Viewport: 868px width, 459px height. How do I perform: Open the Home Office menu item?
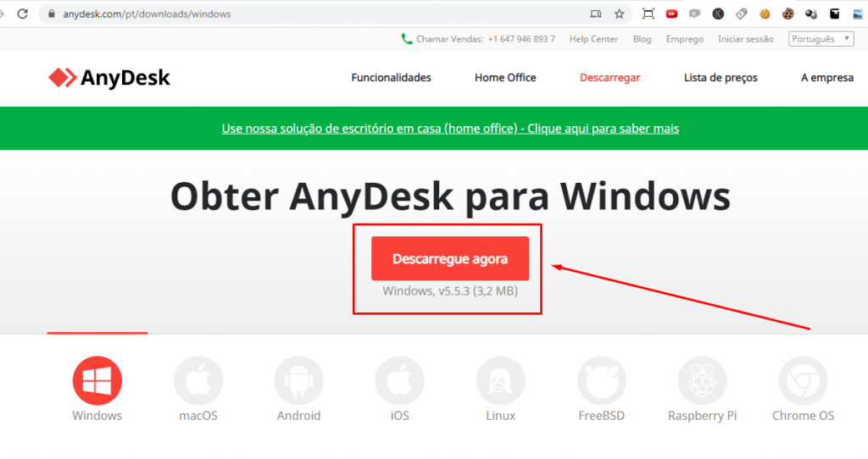point(505,78)
